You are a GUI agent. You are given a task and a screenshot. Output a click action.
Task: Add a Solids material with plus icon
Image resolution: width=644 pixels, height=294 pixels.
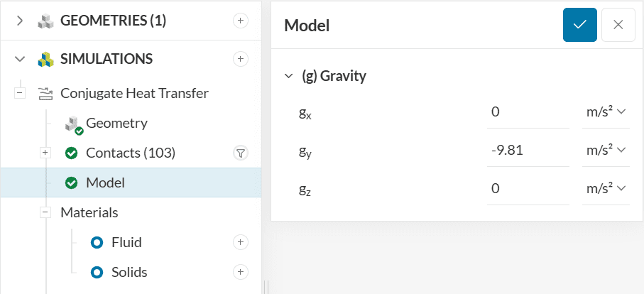241,272
